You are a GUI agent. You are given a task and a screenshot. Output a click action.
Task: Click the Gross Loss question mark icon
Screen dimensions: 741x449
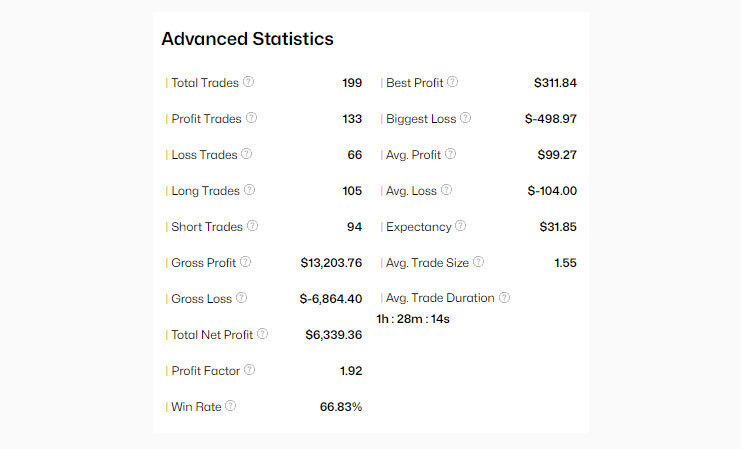pos(241,298)
